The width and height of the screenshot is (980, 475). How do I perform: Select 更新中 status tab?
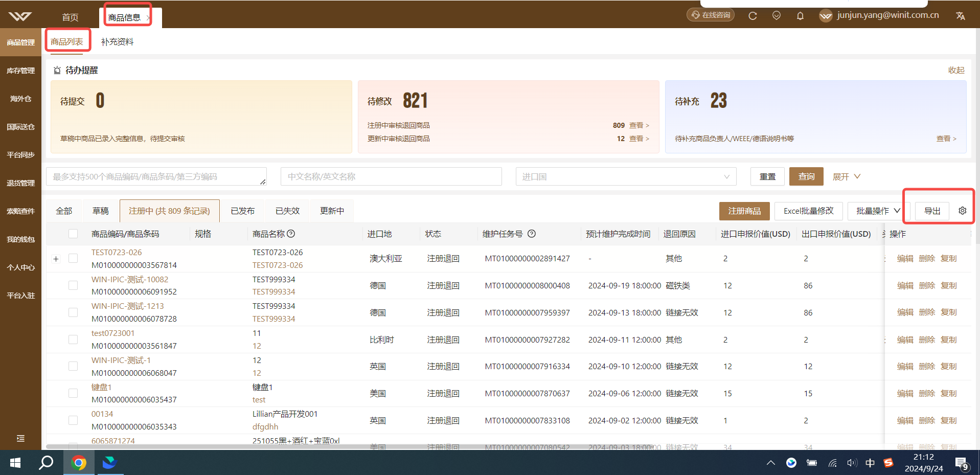(332, 211)
